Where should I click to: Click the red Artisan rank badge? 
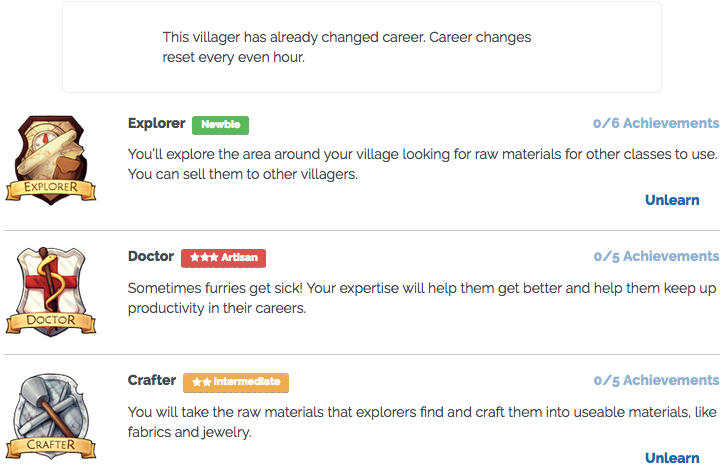223,258
